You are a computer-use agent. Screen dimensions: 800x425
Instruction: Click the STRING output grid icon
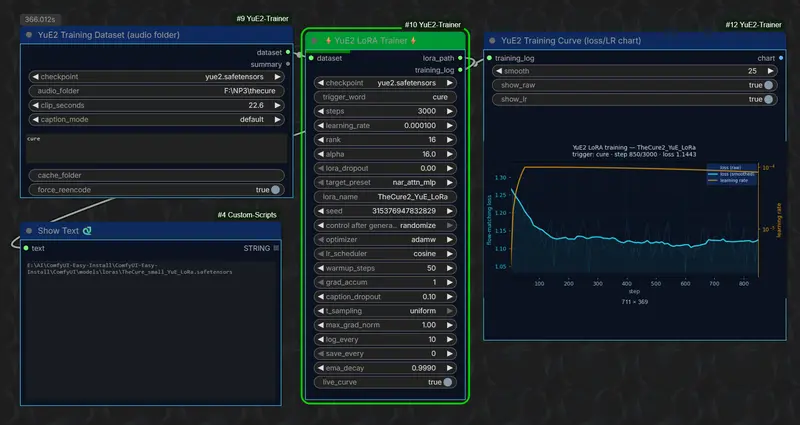click(x=276, y=248)
